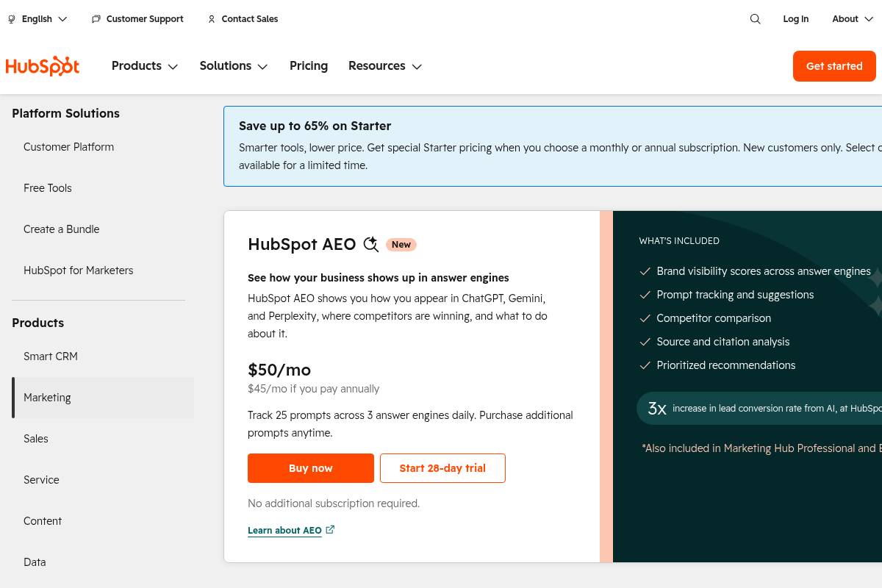Click 'Competitor comparison' list item
The height and width of the screenshot is (588, 882).
[714, 318]
